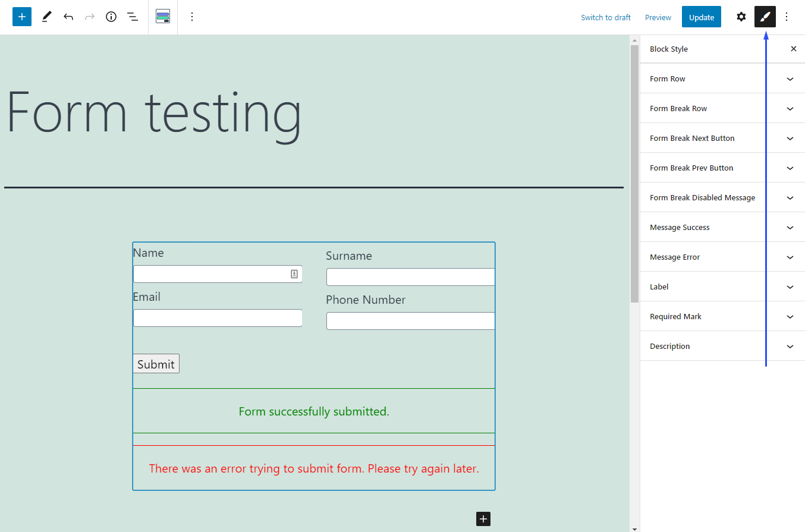This screenshot has width=805, height=532.
Task: Close the Block Style sidebar
Action: 793,49
